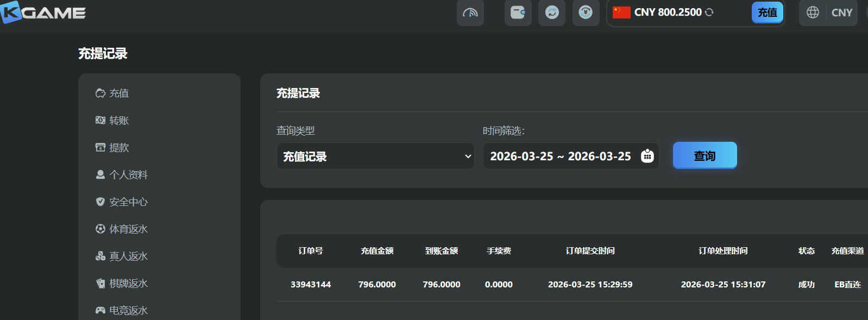Click the wallet icon in header

click(518, 12)
